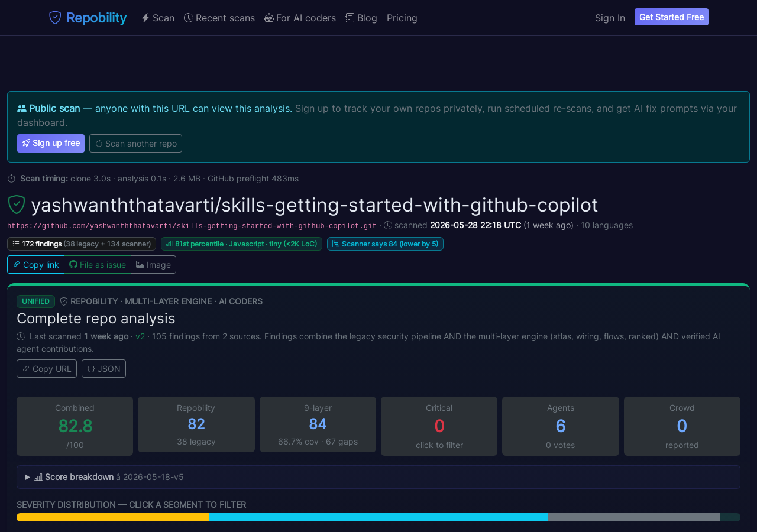Click Scan another repo button
The width and height of the screenshot is (757, 532).
coord(135,143)
